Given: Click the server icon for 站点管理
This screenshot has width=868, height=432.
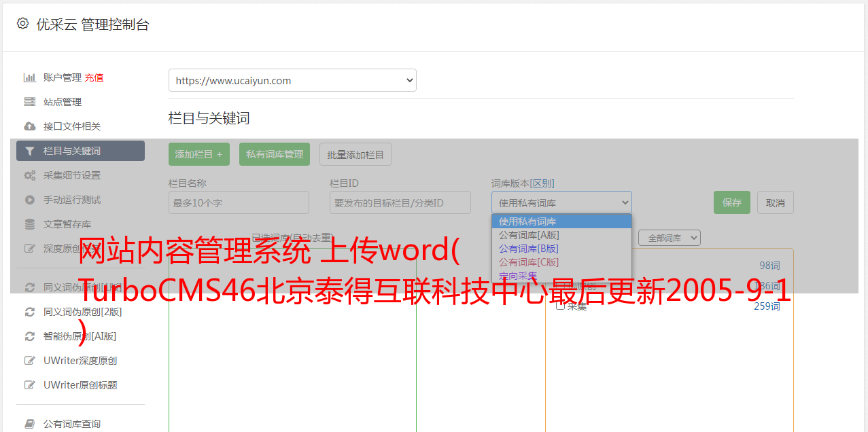Looking at the screenshot, I should tap(30, 102).
